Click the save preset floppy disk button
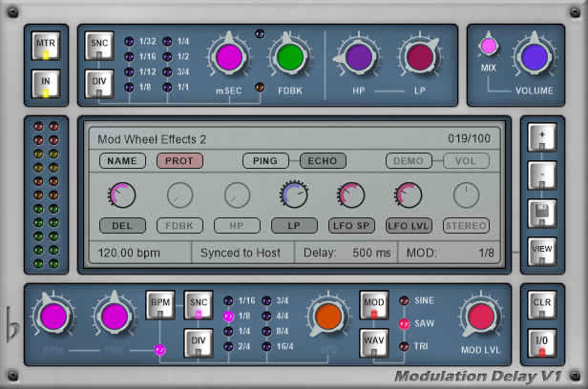Image resolution: width=588 pixels, height=389 pixels. 540,212
